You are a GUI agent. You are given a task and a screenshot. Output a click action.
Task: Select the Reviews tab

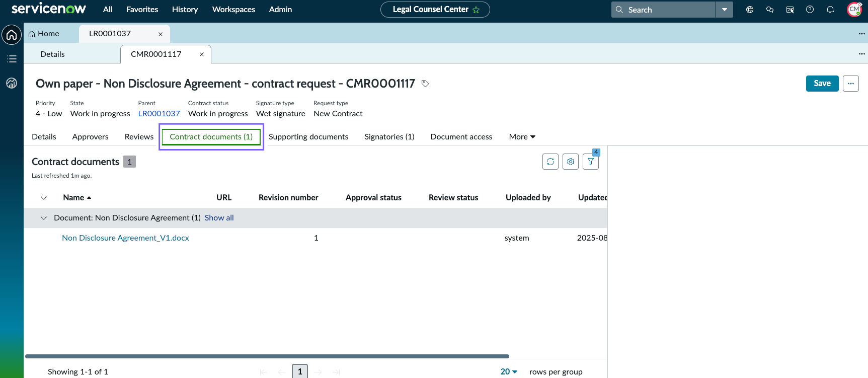pos(139,137)
